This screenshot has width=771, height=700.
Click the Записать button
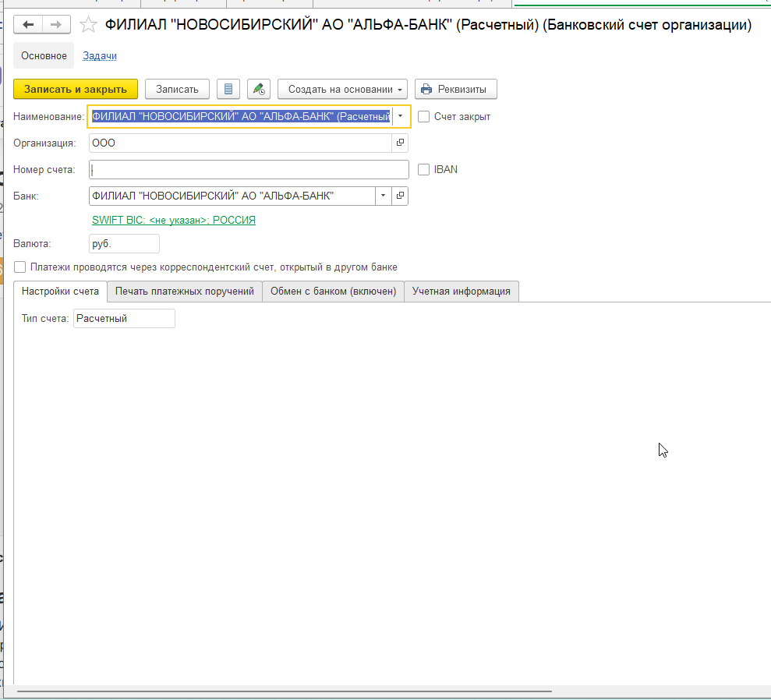point(177,89)
